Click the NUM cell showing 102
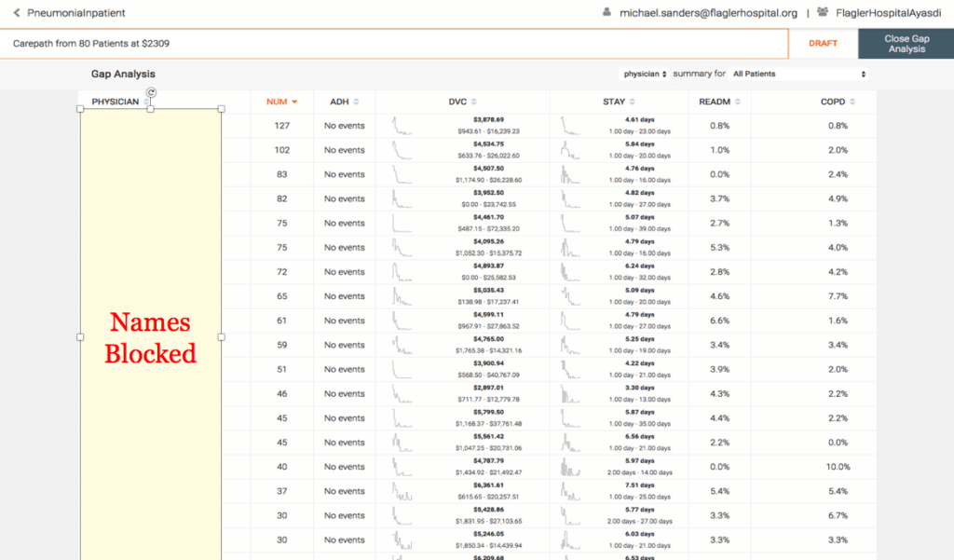The height and width of the screenshot is (560, 954). click(281, 150)
